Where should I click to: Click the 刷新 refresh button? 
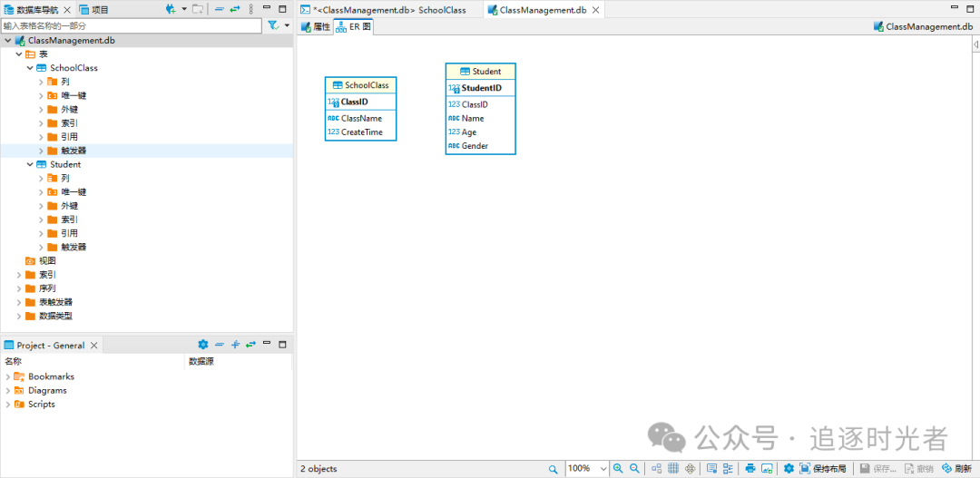(x=956, y=468)
